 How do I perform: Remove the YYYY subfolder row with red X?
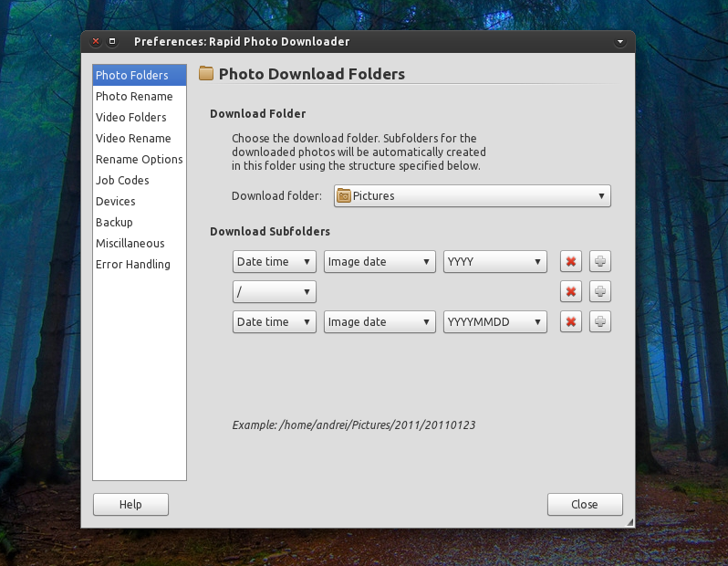[x=570, y=262]
